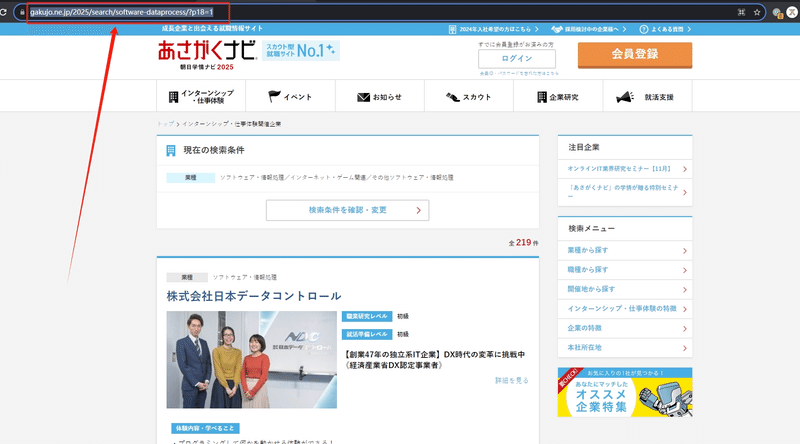Image resolution: width=800 pixels, height=444 pixels.
Task: Click the megaphone icon on 就活支援
Action: click(x=624, y=97)
